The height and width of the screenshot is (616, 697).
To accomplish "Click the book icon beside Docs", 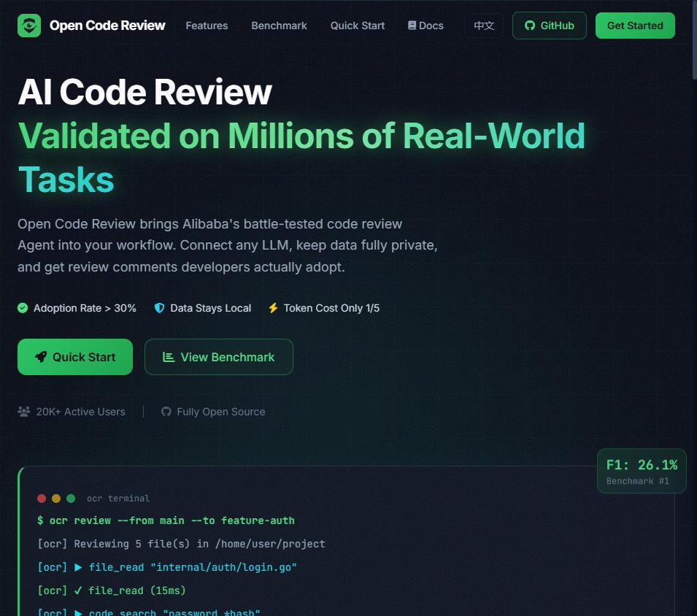I will click(412, 26).
